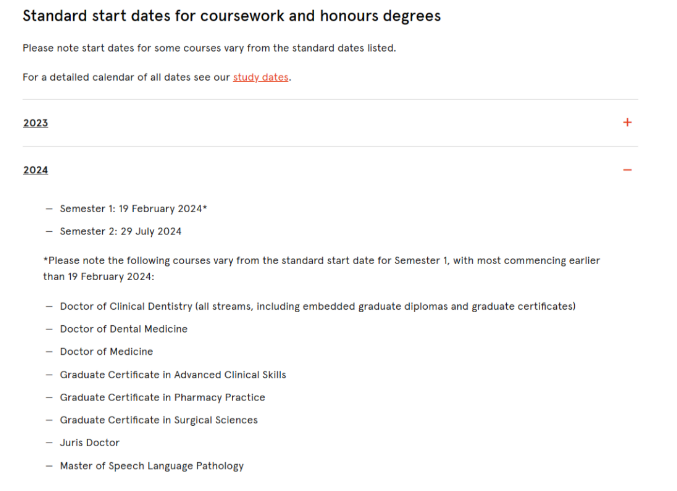The height and width of the screenshot is (491, 677).
Task: Click Master of Speech Language Pathology entry
Action: 152,466
